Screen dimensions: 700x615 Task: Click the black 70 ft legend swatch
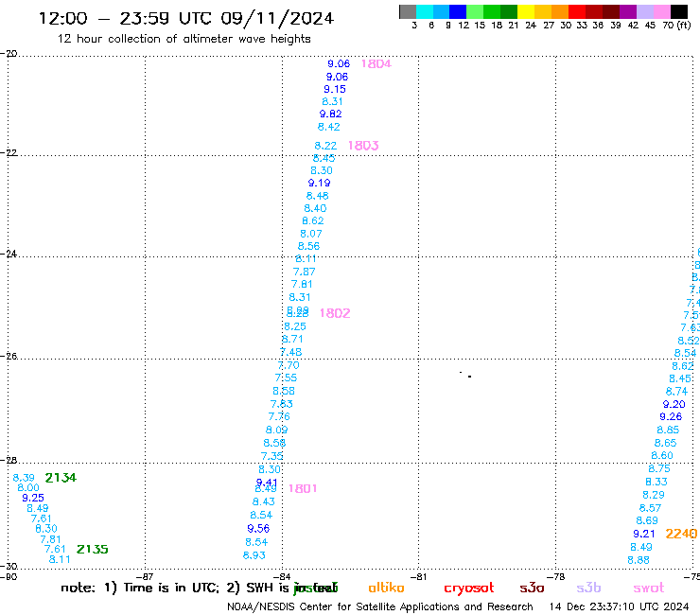point(679,11)
